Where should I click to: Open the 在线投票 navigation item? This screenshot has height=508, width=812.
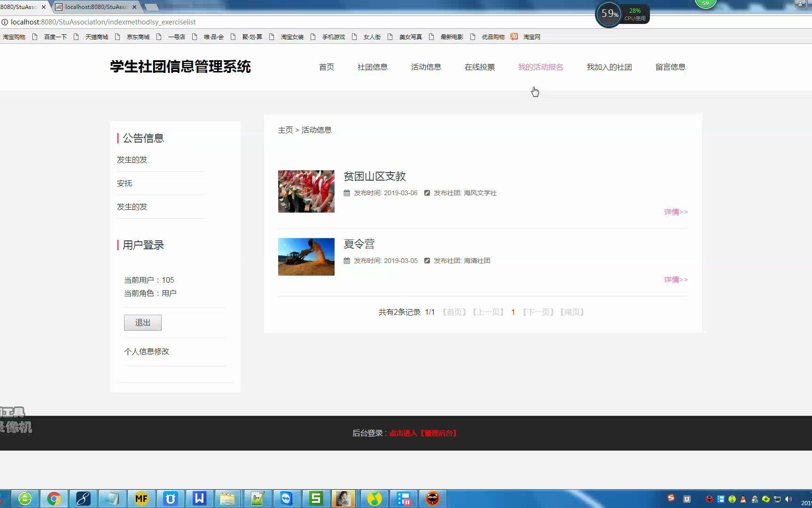tap(479, 67)
